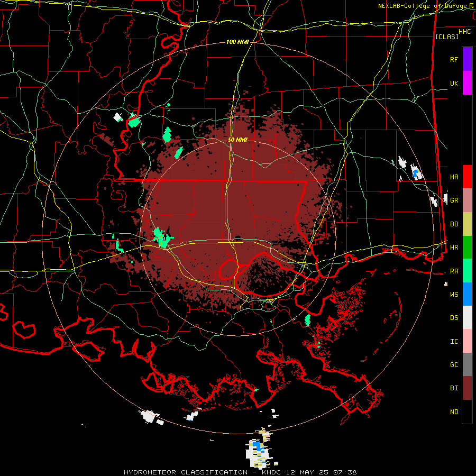Screen dimensions: 476x476
Task: Click the mint green RA color swatch
Action: click(x=467, y=271)
